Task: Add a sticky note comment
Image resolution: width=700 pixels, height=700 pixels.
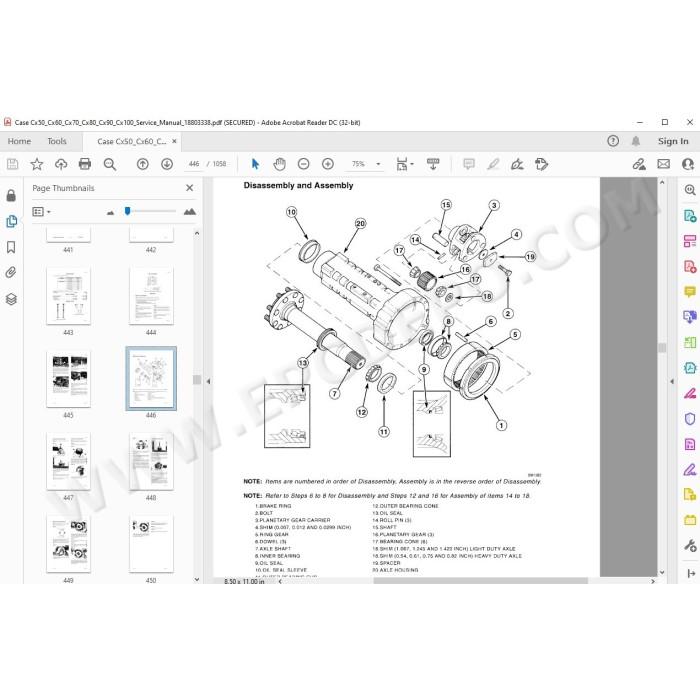Action: (x=469, y=164)
